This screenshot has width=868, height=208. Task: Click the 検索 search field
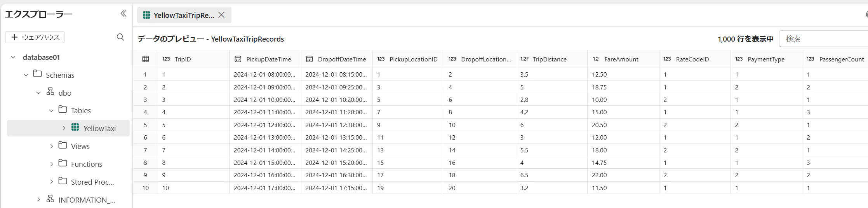point(823,39)
